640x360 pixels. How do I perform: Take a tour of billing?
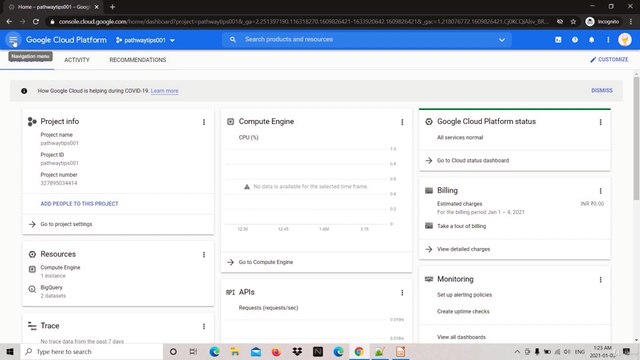pos(461,226)
